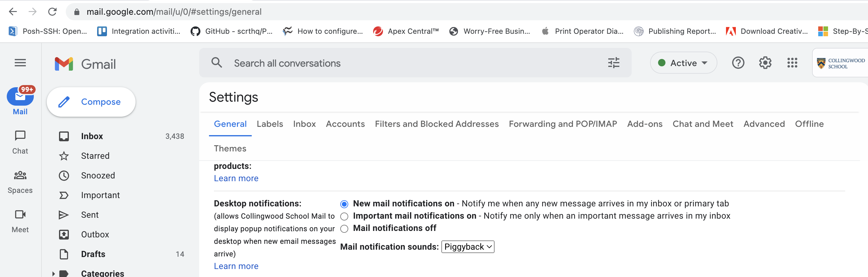Open the Spaces section

coord(20,182)
